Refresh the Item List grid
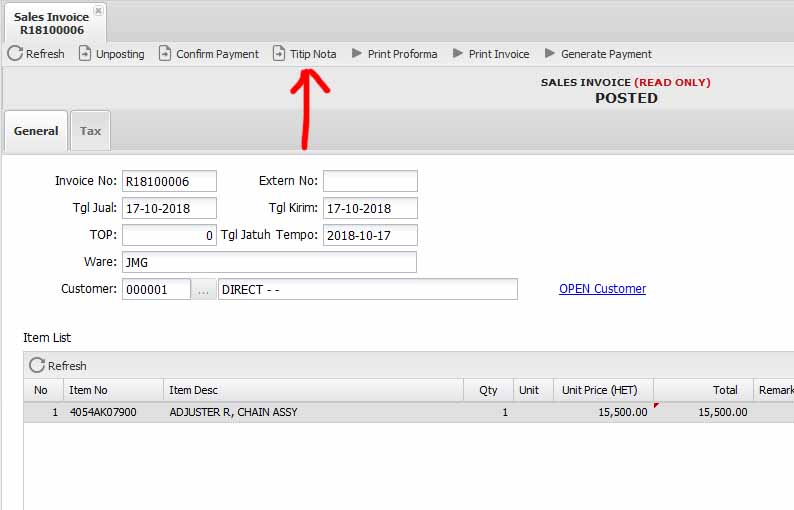794x510 pixels. click(58, 366)
